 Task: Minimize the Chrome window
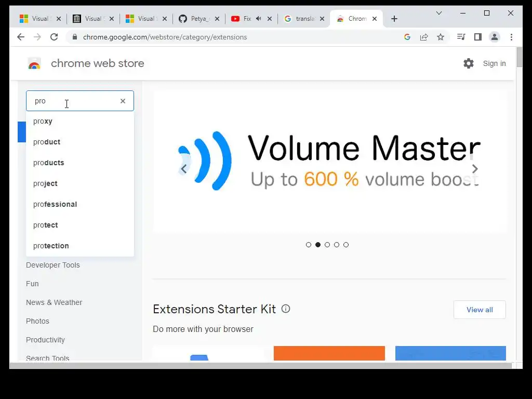pyautogui.click(x=463, y=13)
